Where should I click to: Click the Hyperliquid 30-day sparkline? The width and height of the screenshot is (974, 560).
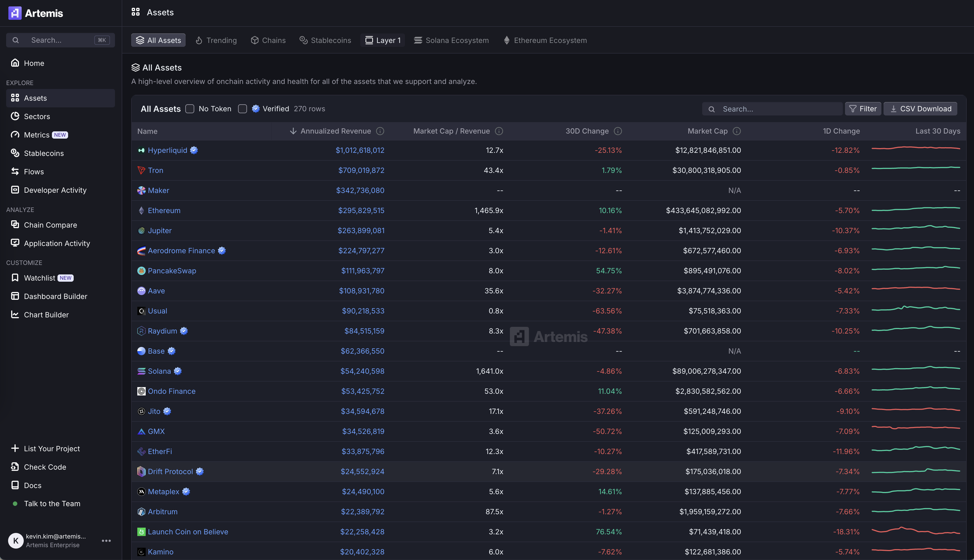915,148
